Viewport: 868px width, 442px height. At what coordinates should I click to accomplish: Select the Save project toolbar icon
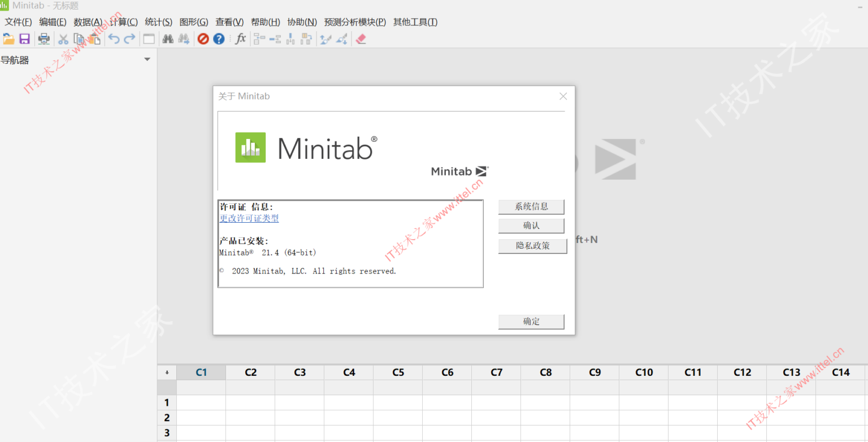click(24, 38)
